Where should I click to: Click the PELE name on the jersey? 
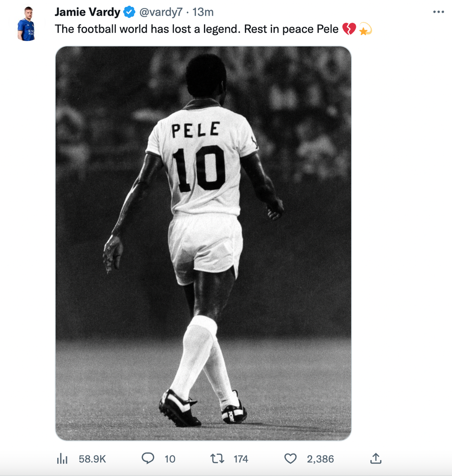[196, 130]
